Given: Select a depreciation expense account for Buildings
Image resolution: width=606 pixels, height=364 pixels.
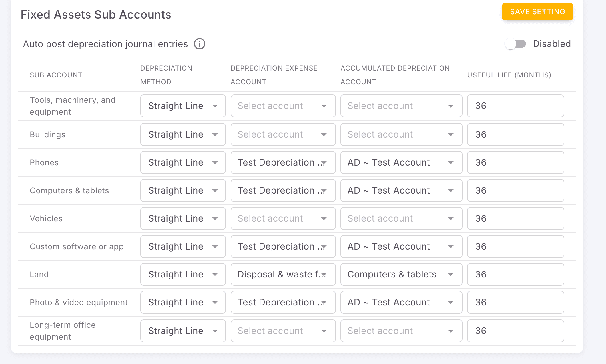Looking at the screenshot, I should 283,134.
